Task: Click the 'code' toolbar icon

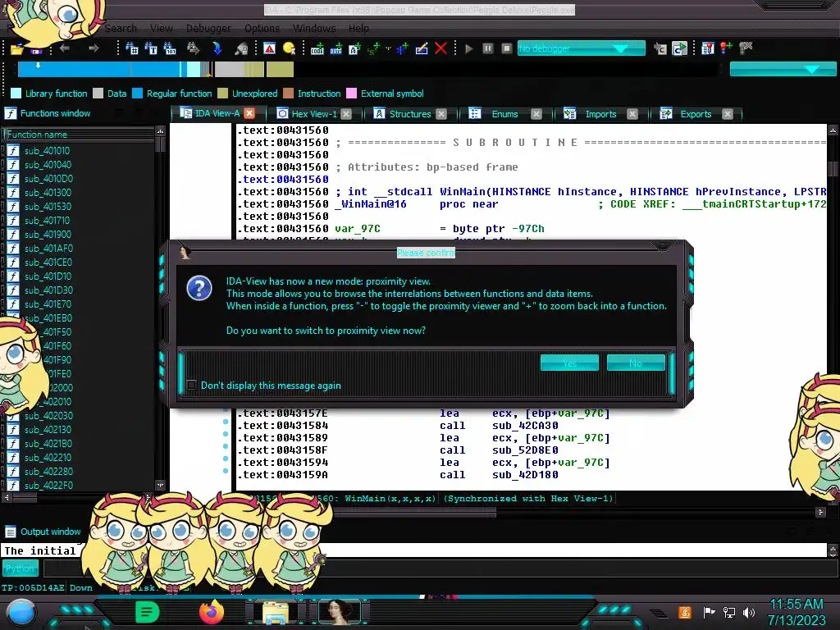Action: click(x=317, y=49)
